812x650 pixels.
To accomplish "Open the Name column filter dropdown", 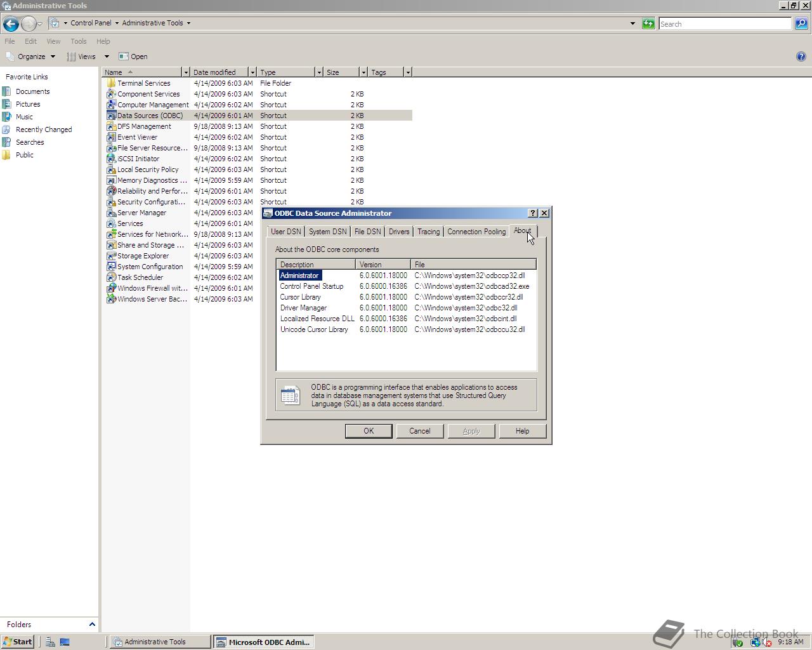I will point(185,72).
